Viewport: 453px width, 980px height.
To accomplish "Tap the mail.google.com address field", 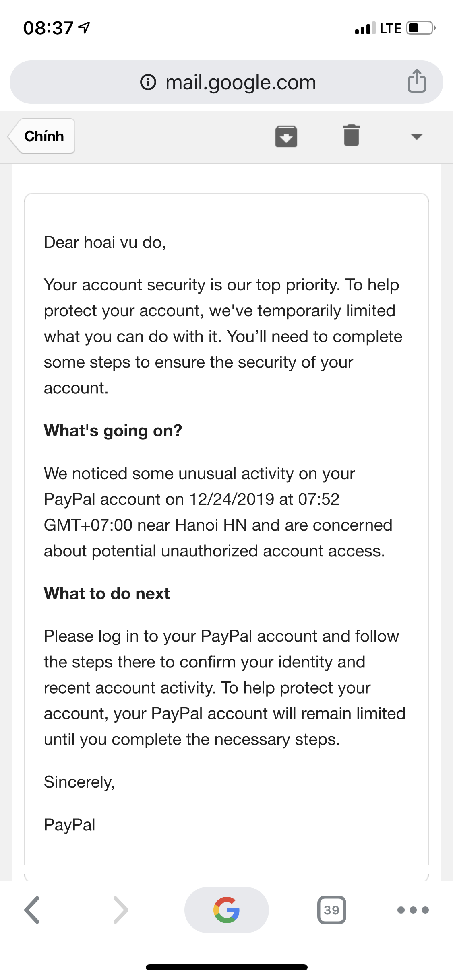I will coord(240,82).
